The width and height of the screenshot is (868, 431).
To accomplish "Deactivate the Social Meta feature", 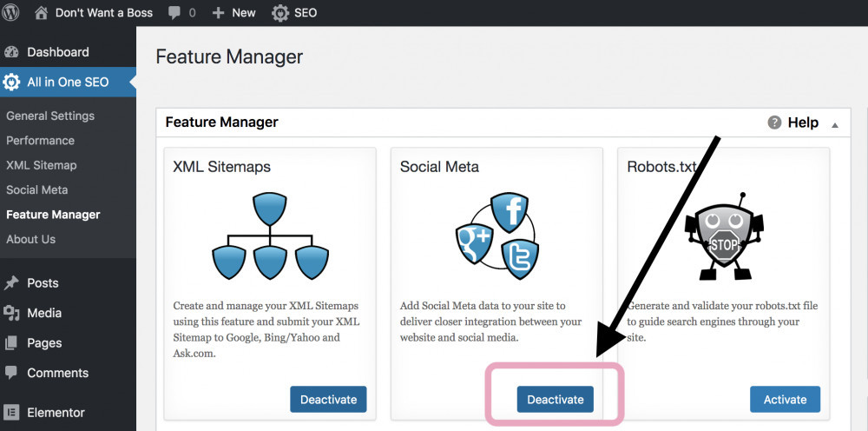I will click(x=556, y=400).
